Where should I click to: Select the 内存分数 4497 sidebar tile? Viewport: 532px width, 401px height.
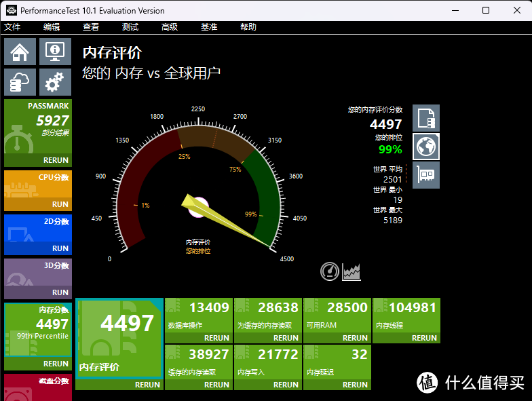(38, 330)
